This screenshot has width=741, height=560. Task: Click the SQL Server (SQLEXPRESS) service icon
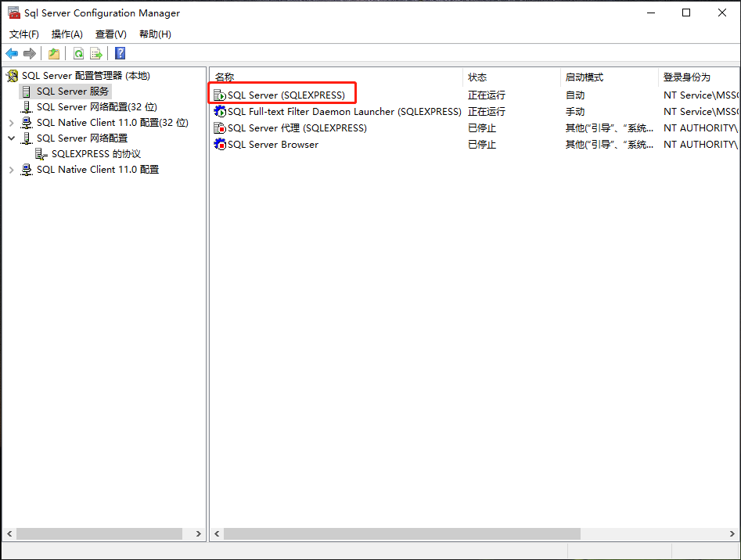[x=220, y=95]
